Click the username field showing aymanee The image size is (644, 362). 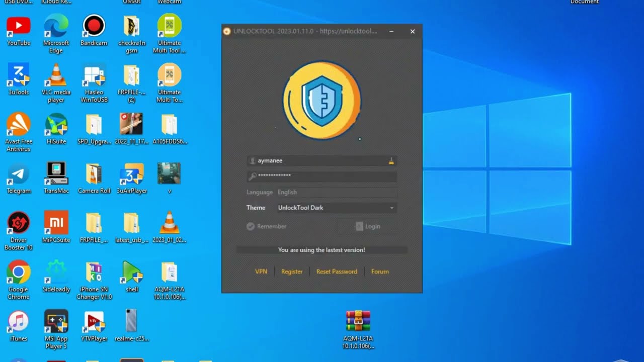pyautogui.click(x=322, y=161)
